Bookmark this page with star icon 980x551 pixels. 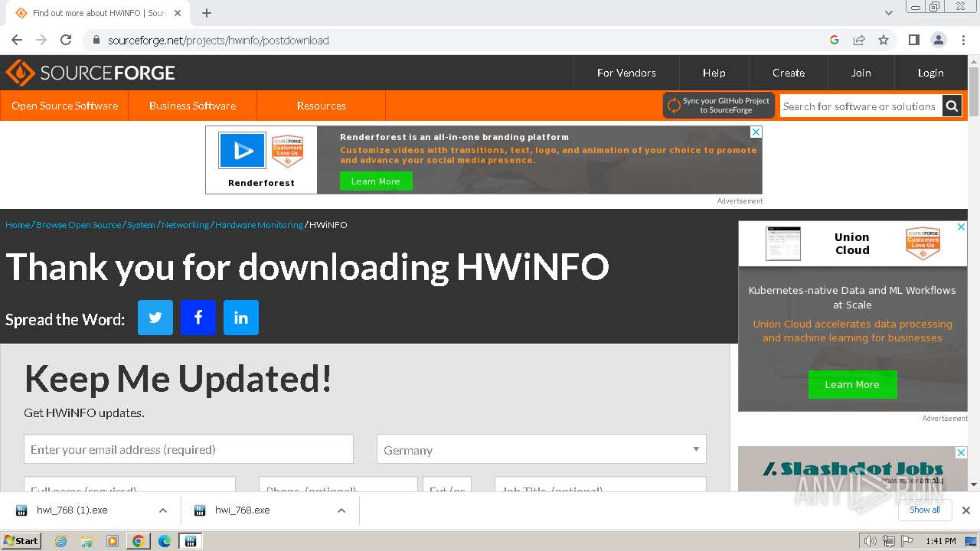point(884,40)
